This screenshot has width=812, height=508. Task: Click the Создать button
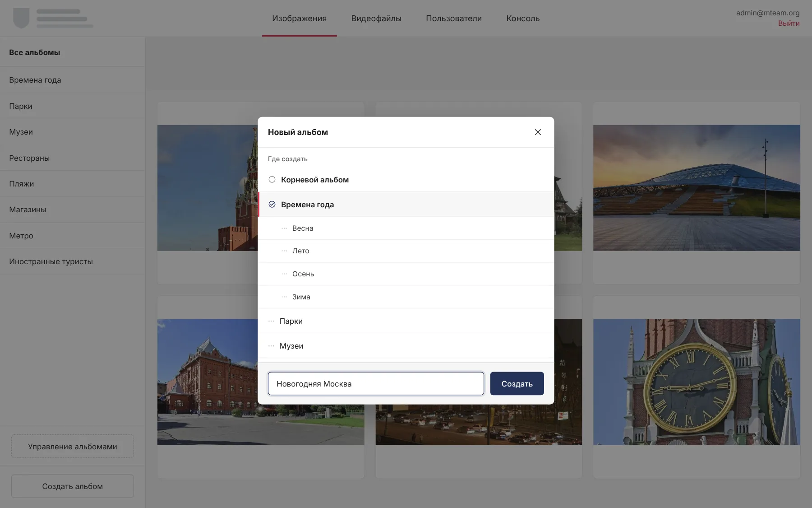tap(517, 383)
